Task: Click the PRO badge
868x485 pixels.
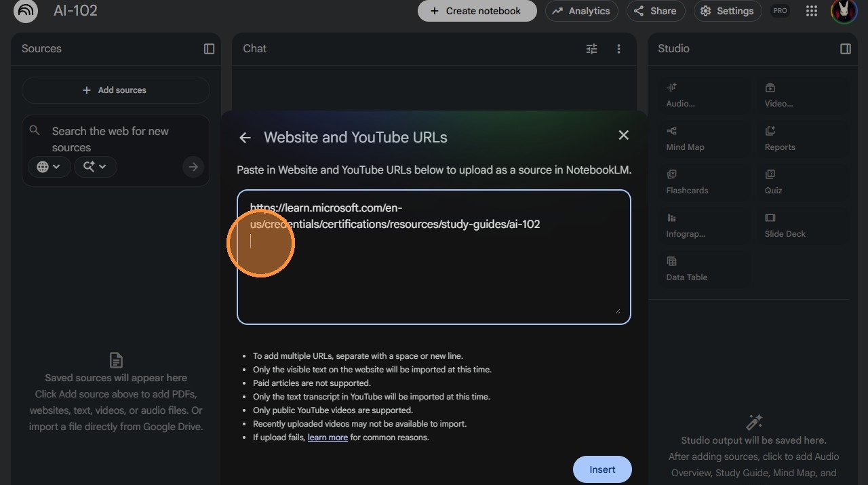Action: coord(781,11)
